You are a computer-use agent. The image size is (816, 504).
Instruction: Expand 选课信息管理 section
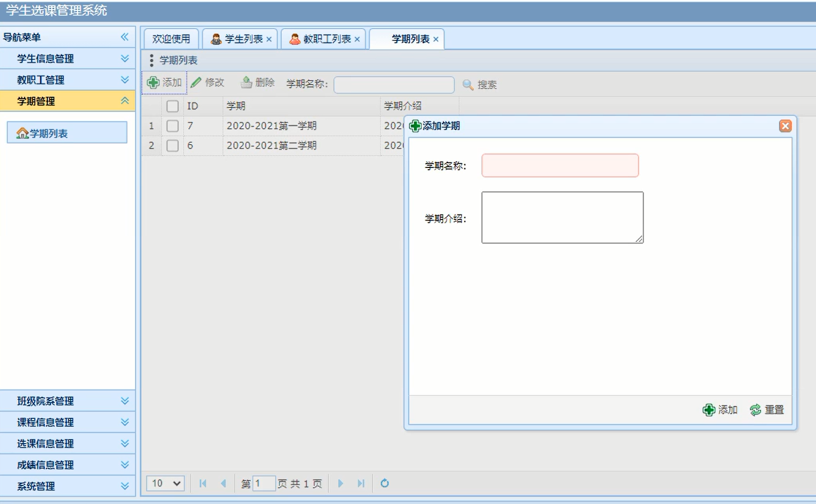click(125, 444)
